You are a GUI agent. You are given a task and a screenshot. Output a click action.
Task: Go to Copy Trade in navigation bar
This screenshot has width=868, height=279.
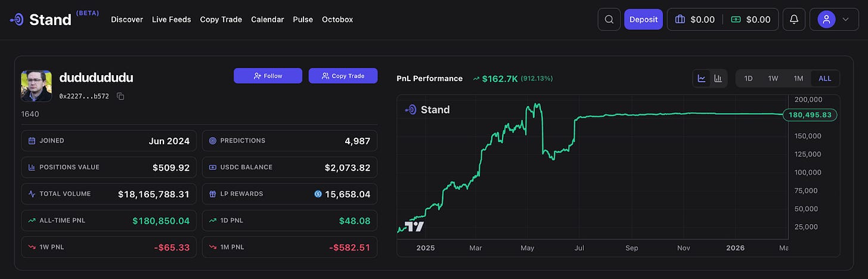[x=221, y=19]
